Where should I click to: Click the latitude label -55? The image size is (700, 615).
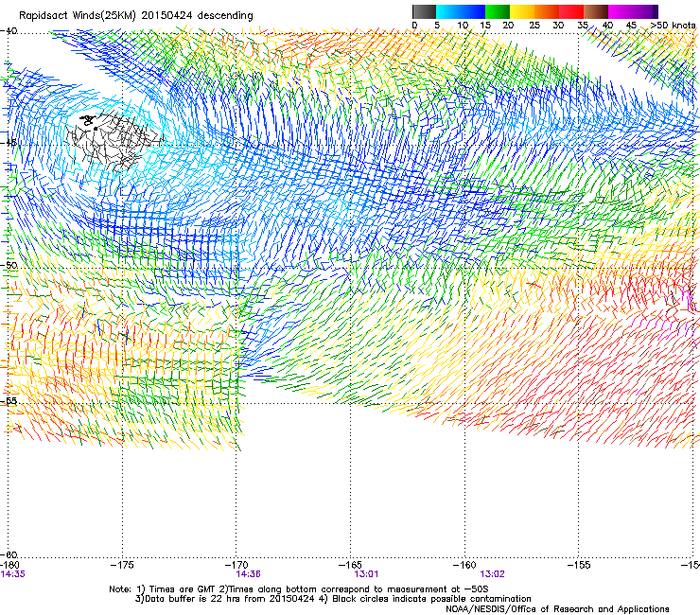pos(9,401)
